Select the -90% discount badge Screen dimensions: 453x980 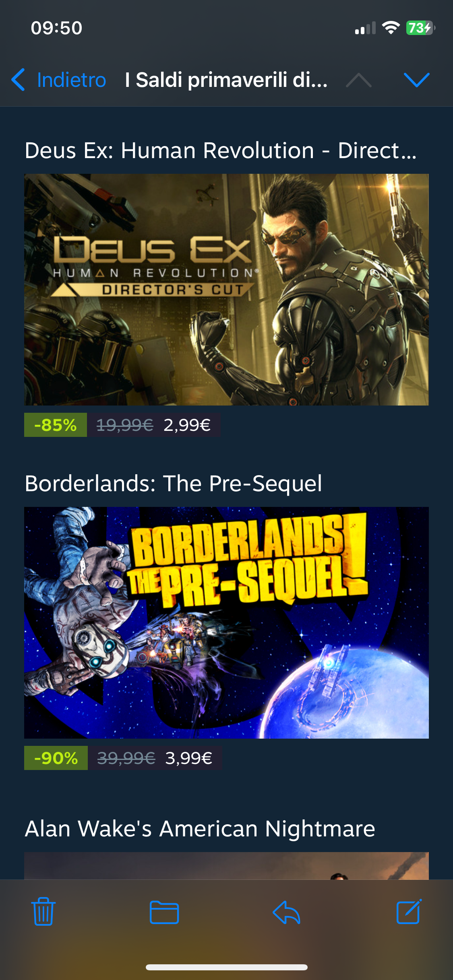tap(56, 758)
